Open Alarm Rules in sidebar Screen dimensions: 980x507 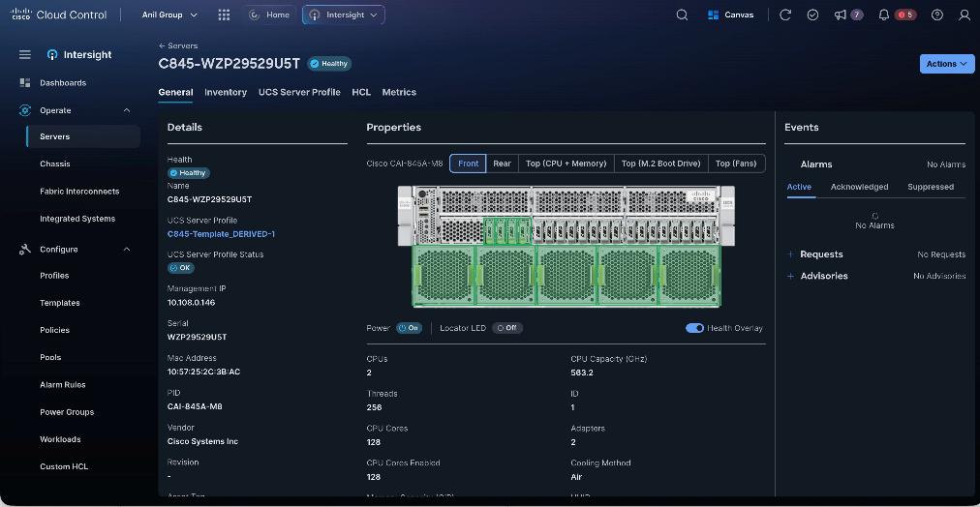(x=63, y=385)
